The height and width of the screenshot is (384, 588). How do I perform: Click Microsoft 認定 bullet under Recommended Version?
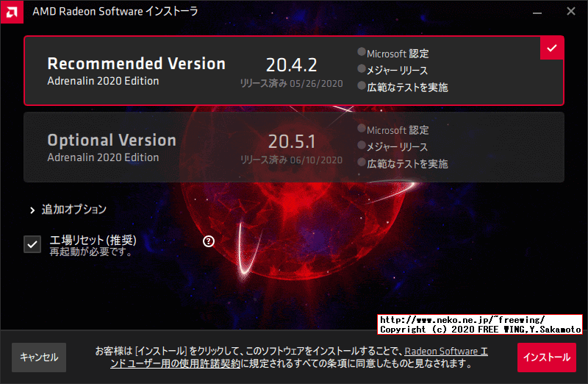pos(361,52)
